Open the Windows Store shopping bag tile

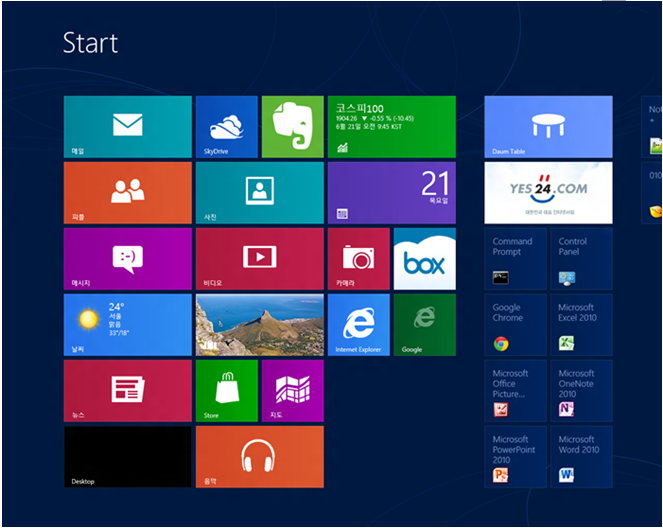(226, 390)
